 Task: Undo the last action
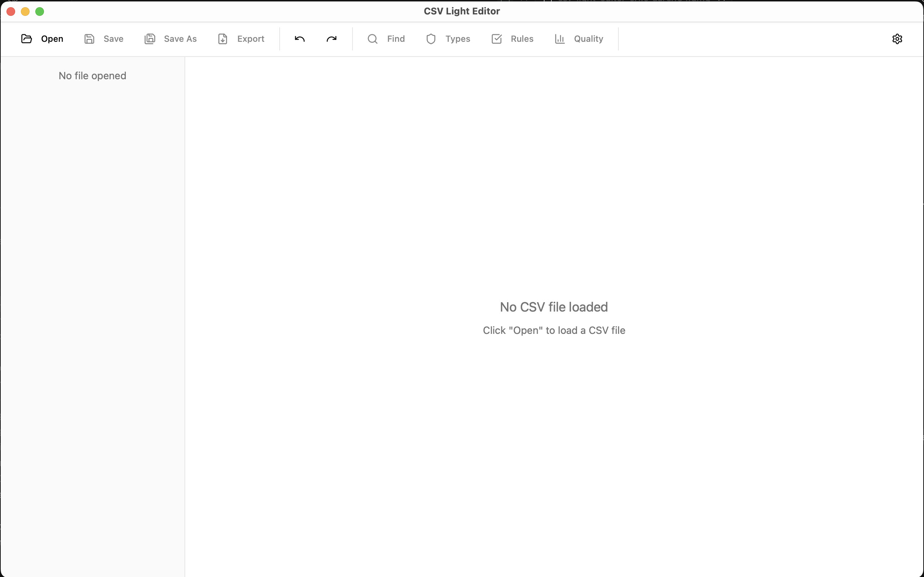click(x=300, y=39)
